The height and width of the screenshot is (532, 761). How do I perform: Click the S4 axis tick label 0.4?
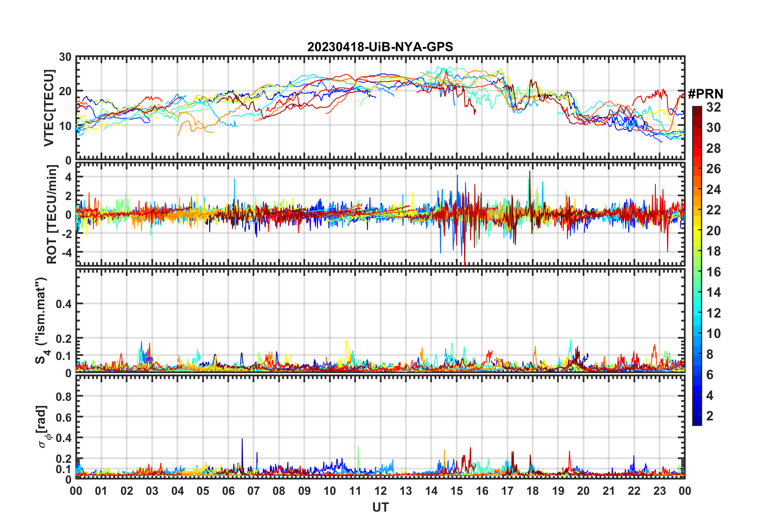[64, 304]
